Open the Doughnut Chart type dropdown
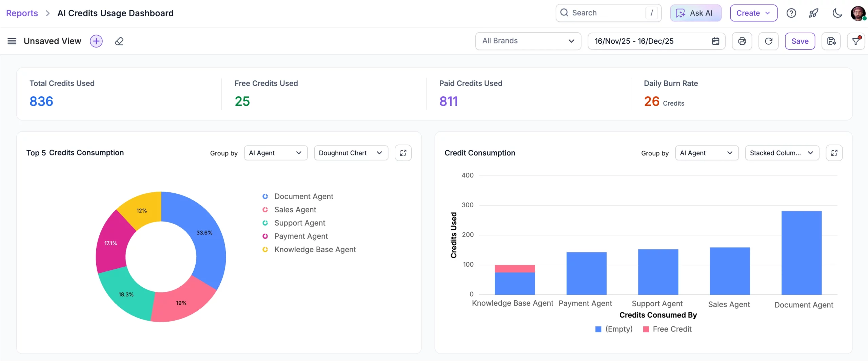Viewport: 868px width, 363px height. [x=351, y=153]
